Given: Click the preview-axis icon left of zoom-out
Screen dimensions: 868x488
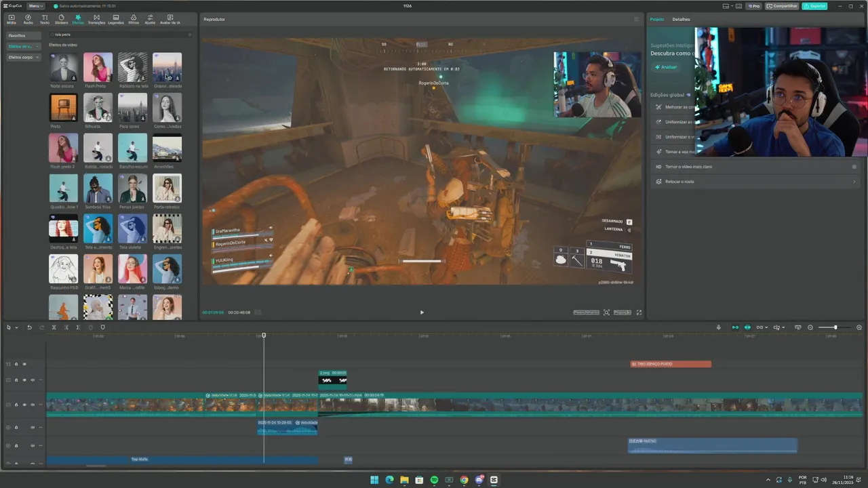Looking at the screenshot, I should [x=798, y=327].
